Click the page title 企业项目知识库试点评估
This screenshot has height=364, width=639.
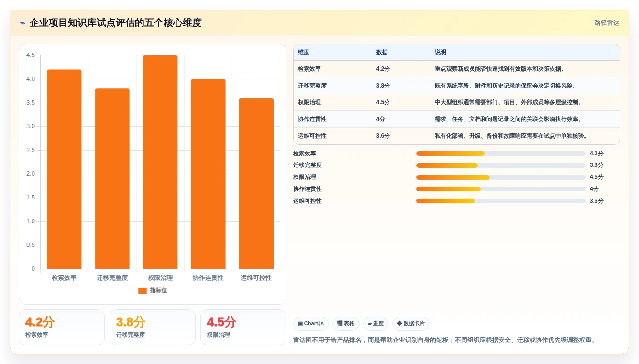point(115,23)
